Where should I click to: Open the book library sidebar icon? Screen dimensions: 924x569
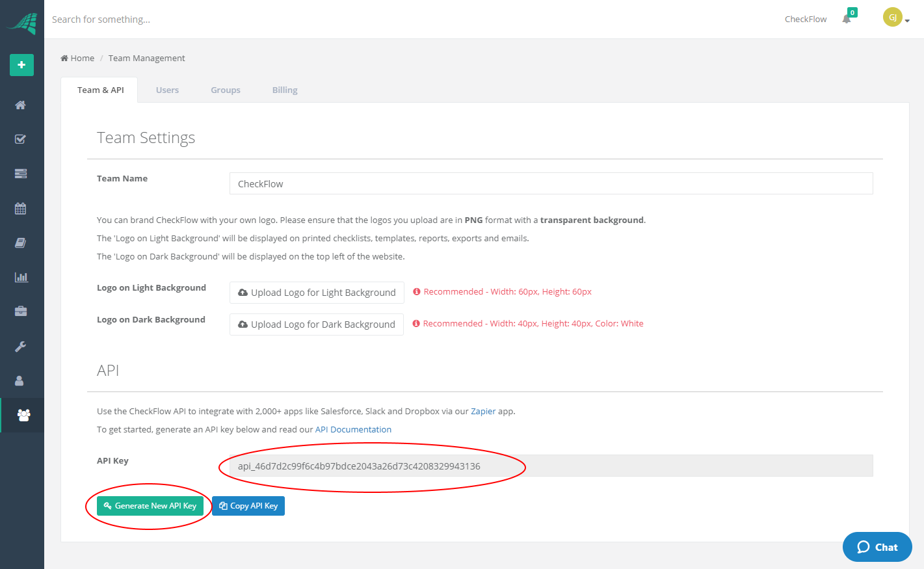coord(21,243)
